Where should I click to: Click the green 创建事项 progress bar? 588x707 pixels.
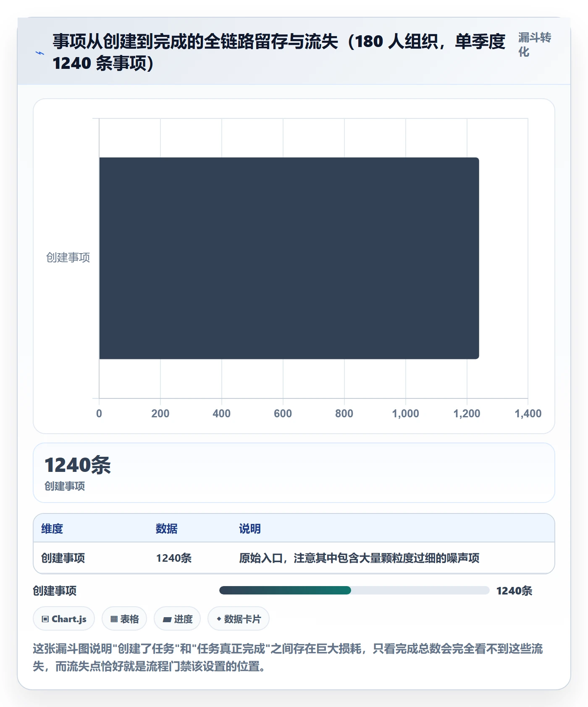pos(285,590)
